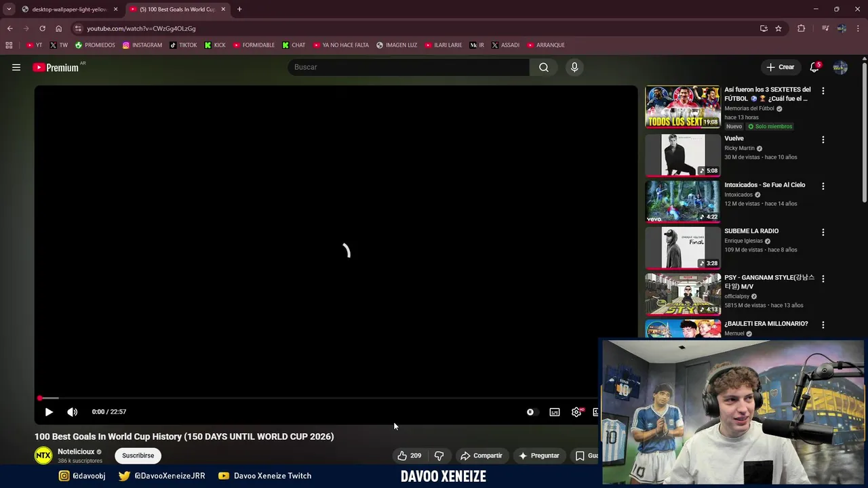This screenshot has height=488, width=868.
Task: Open a new browser tab
Action: 239,9
